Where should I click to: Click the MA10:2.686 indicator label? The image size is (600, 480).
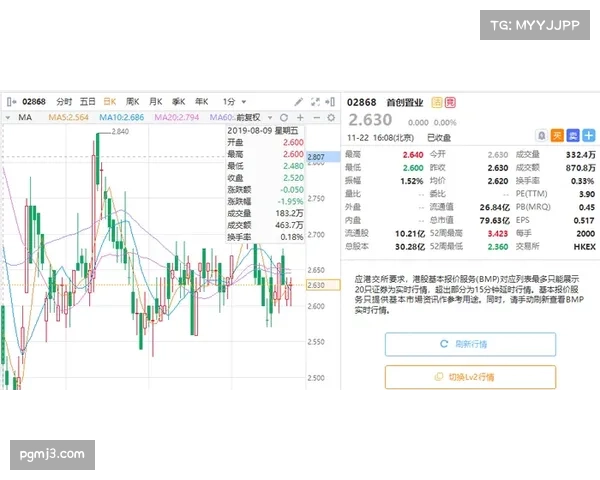click(x=122, y=118)
